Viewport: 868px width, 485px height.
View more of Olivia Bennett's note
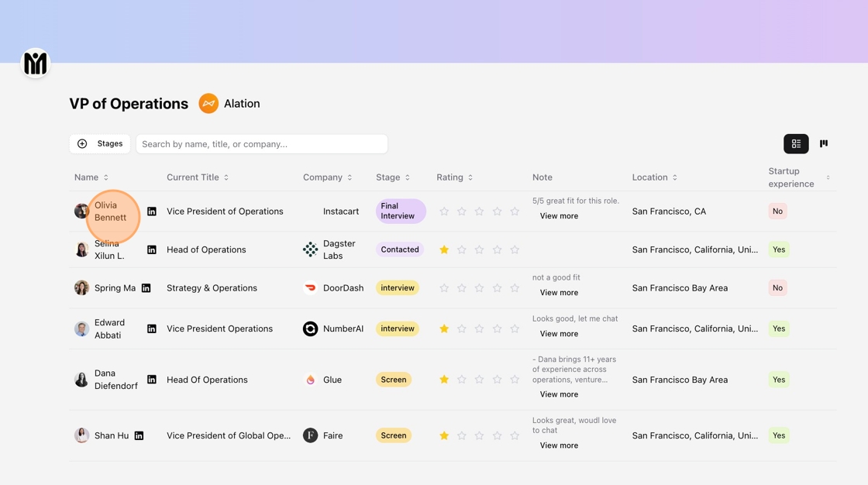559,216
